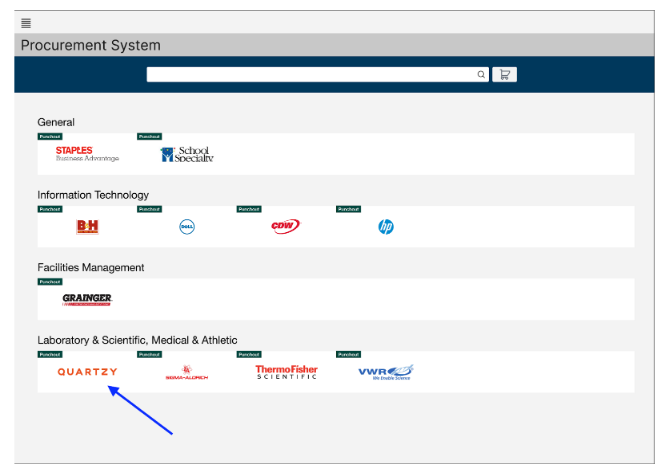Click the Punchout badge above School Specialty

click(150, 136)
